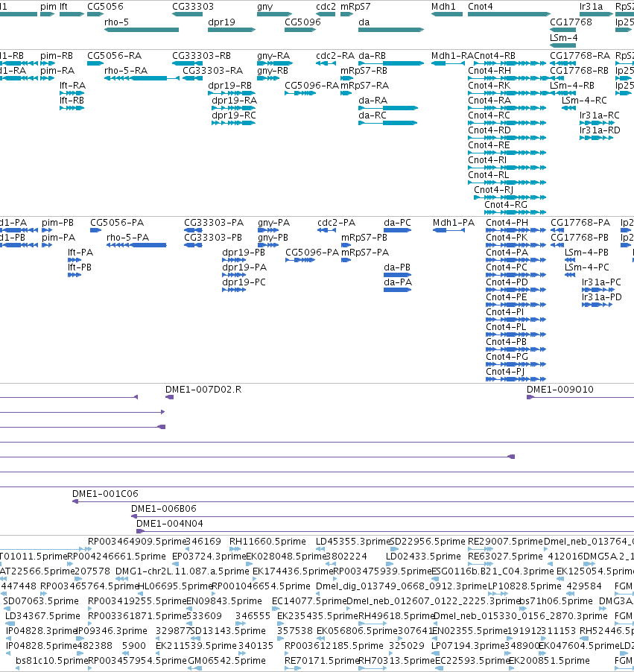
Task: Click the 'Cnot4' gene span label
Action: pos(480,7)
